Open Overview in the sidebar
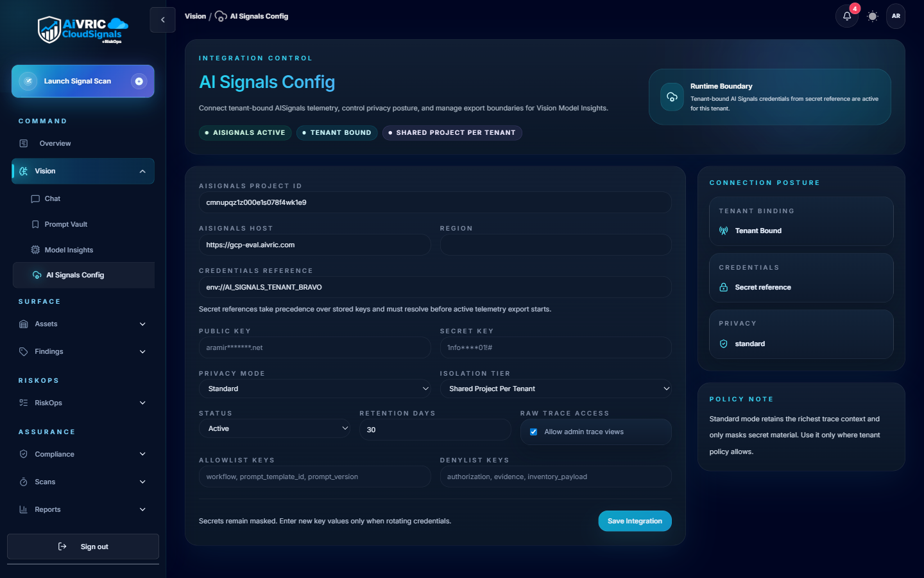Image resolution: width=924 pixels, height=578 pixels. [x=83, y=143]
